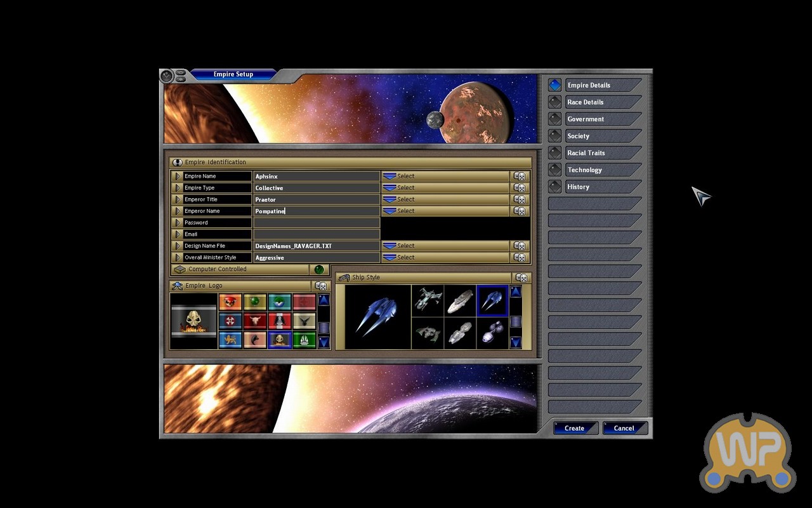
Task: Select the golden lion empire logo
Action: point(230,340)
